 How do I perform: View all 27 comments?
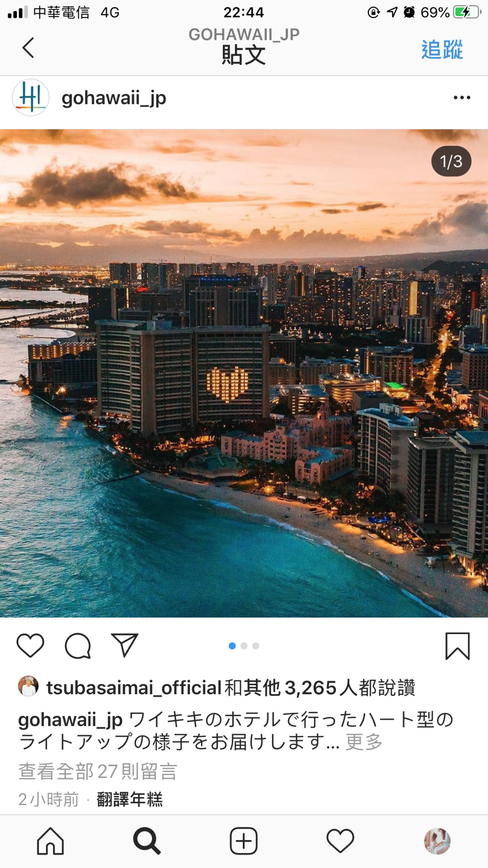pyautogui.click(x=98, y=771)
